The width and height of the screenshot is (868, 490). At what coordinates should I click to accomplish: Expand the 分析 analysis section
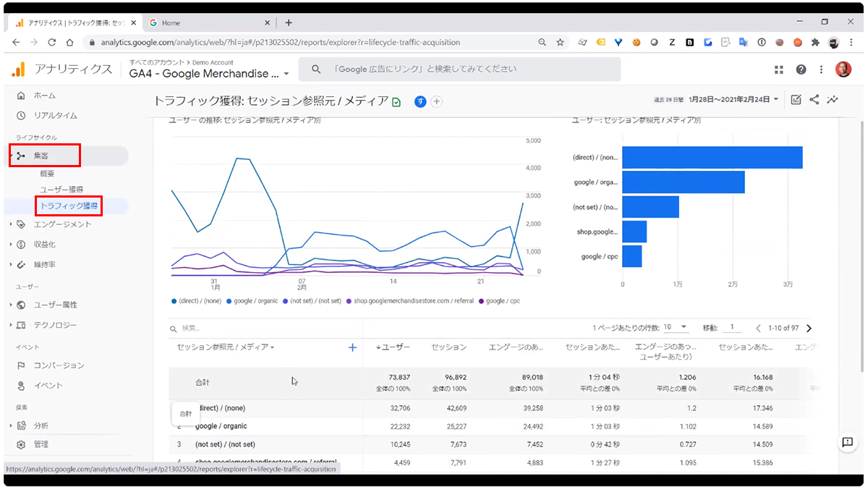click(41, 426)
